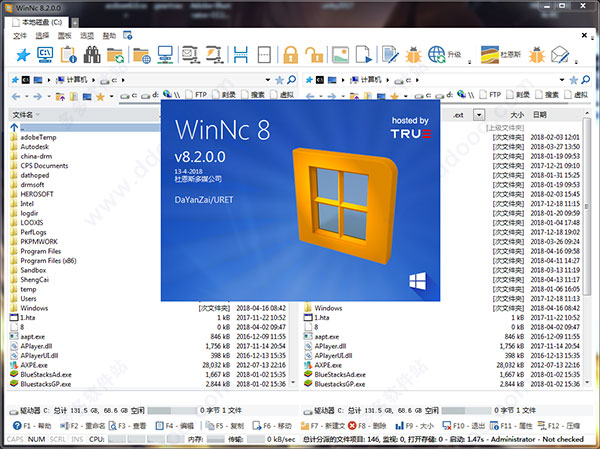Click the left panel forward arrow

tap(37, 96)
